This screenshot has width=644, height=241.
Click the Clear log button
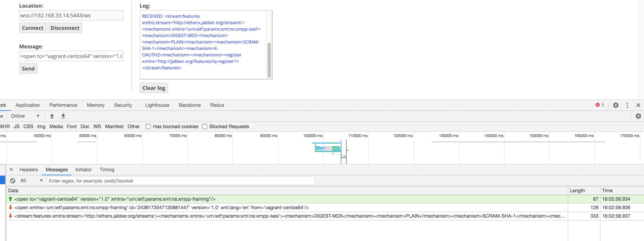[x=154, y=88]
